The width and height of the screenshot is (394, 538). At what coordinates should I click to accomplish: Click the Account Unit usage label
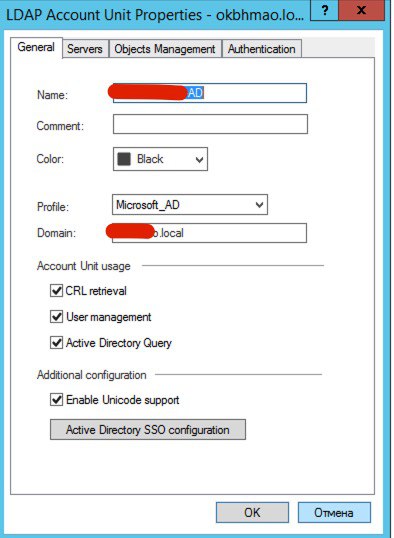tap(84, 266)
